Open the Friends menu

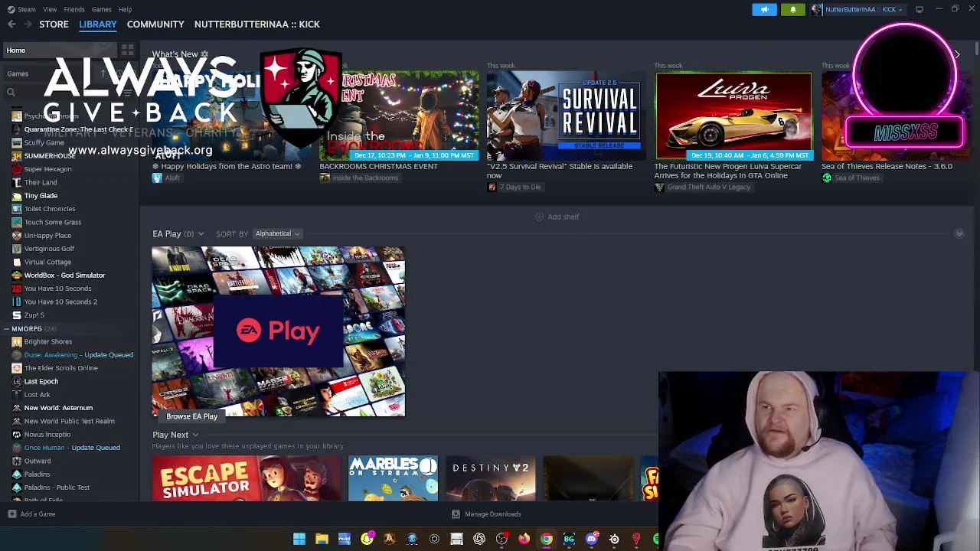pyautogui.click(x=74, y=9)
